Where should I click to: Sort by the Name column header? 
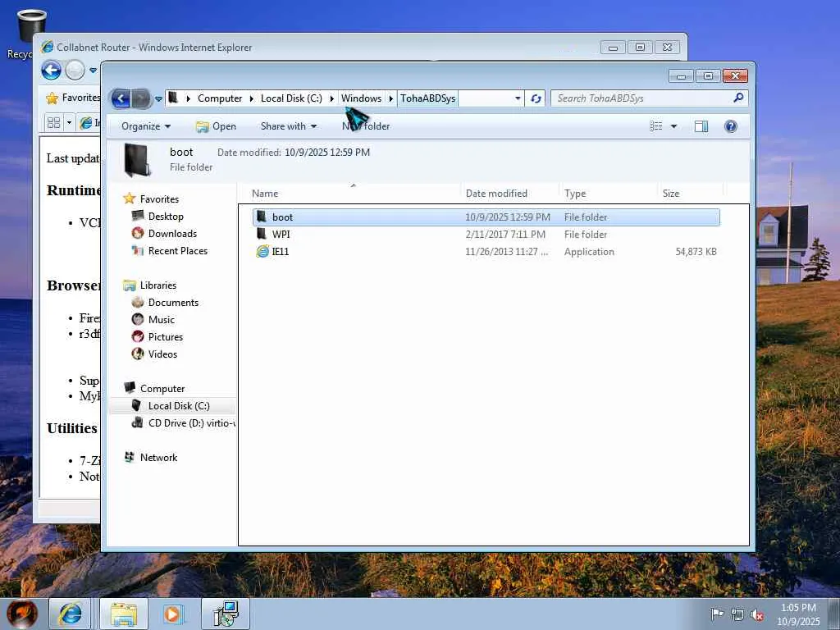pyautogui.click(x=354, y=194)
